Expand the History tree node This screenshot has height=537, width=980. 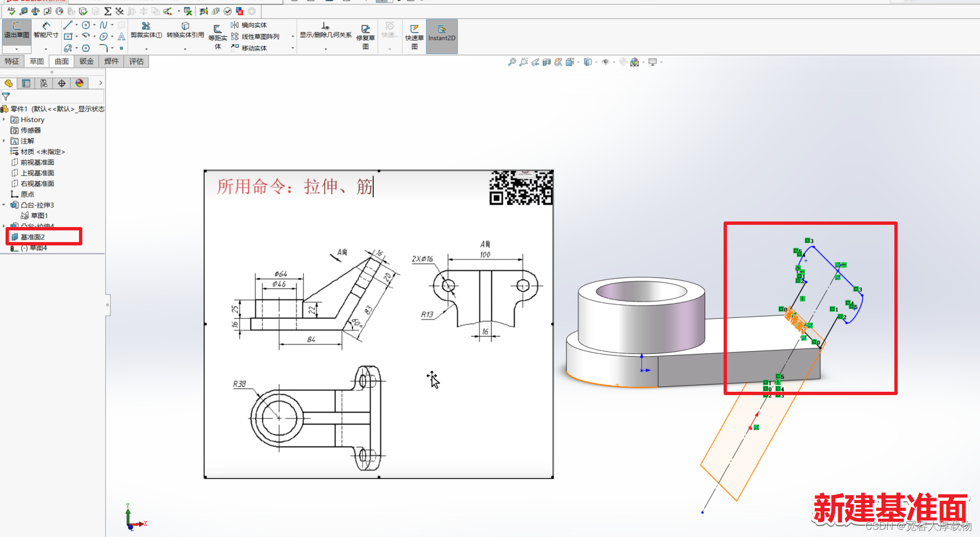(4, 120)
